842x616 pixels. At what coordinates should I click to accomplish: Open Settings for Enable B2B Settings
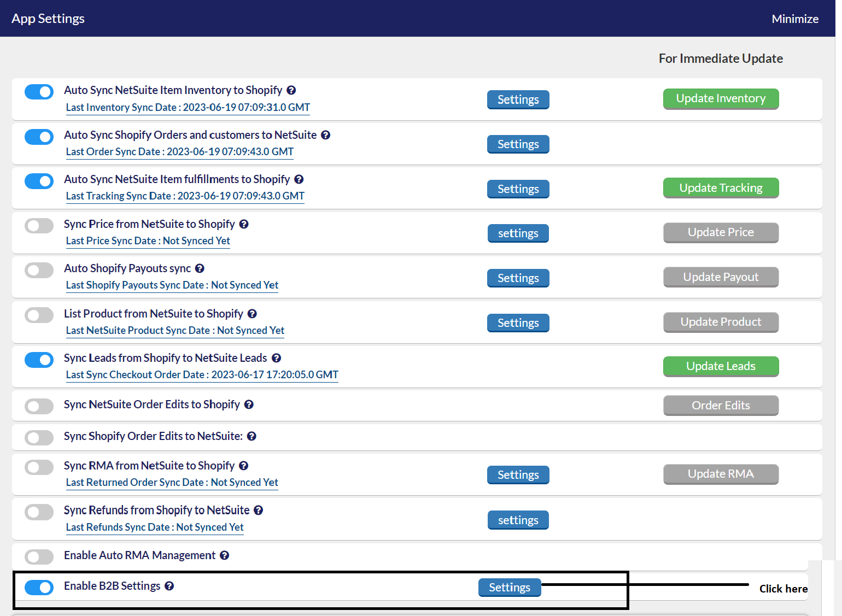pyautogui.click(x=510, y=587)
